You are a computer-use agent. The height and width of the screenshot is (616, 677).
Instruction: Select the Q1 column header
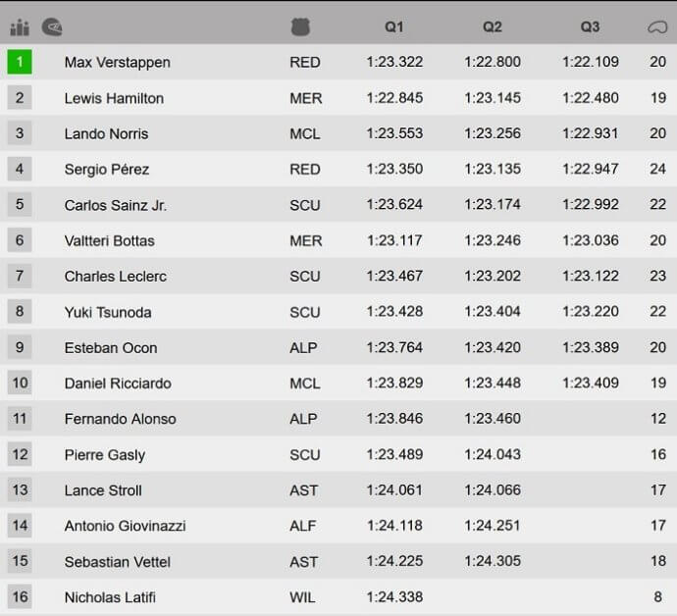pyautogui.click(x=394, y=26)
